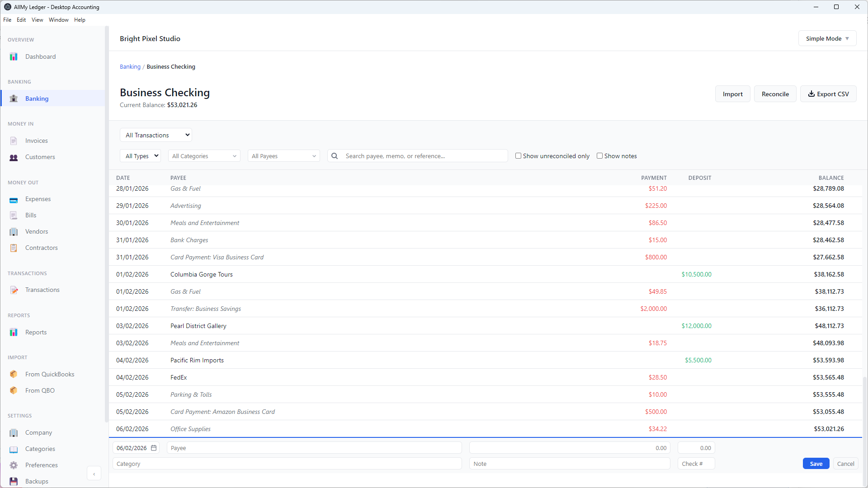This screenshot has width=868, height=488.
Task: Open the All Categories filter
Action: 204,155
